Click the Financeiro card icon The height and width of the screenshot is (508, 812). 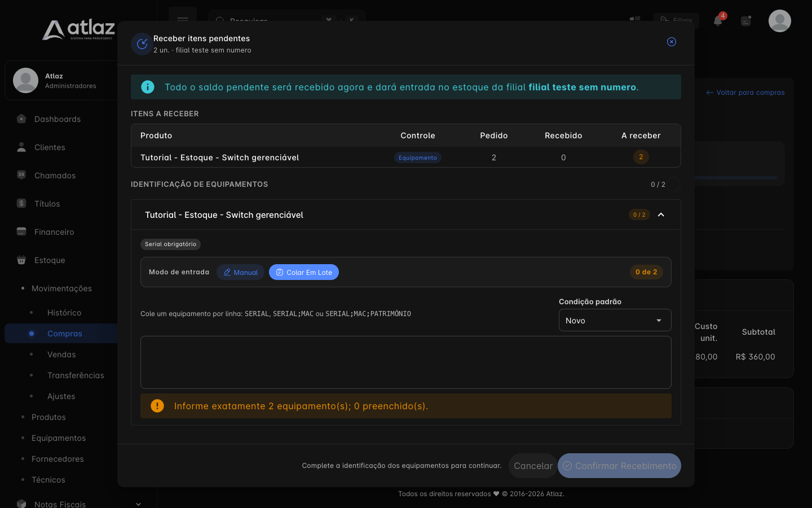[21, 231]
